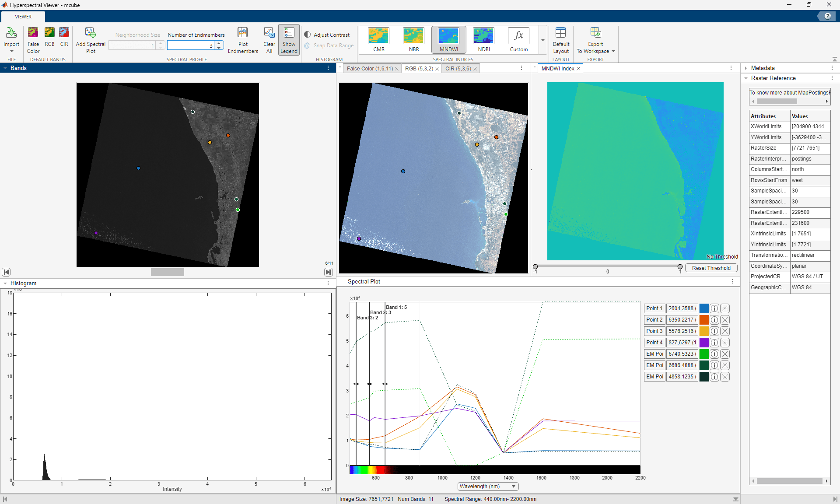Open the Custom spectral index function
The height and width of the screenshot is (504, 840).
coord(518,38)
